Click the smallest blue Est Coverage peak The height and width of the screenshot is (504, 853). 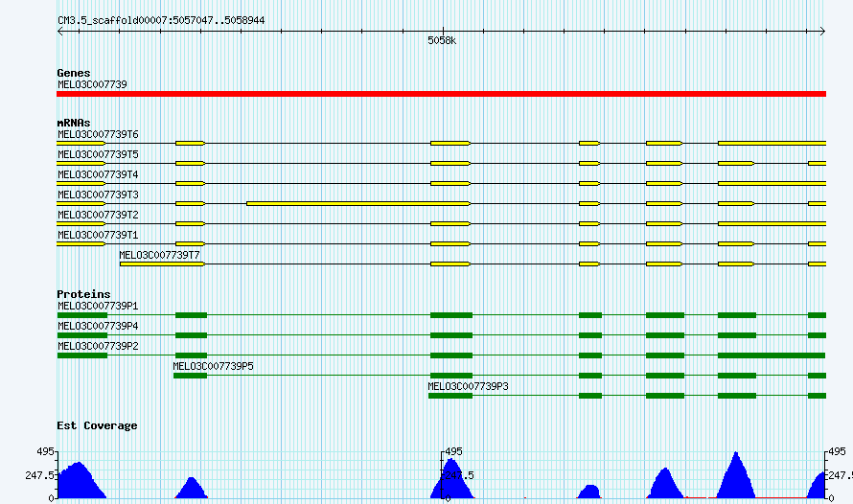(x=589, y=492)
